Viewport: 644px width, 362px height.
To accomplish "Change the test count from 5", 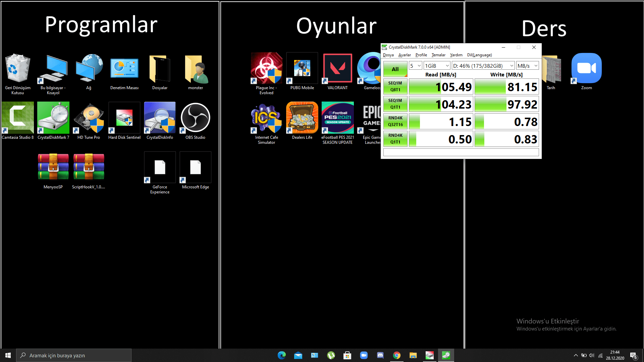I will pyautogui.click(x=415, y=65).
